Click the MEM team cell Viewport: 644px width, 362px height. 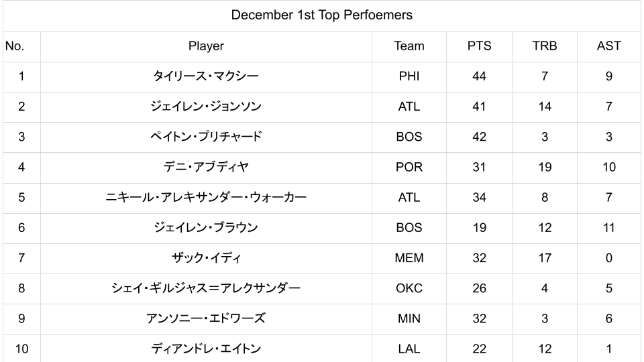point(409,258)
